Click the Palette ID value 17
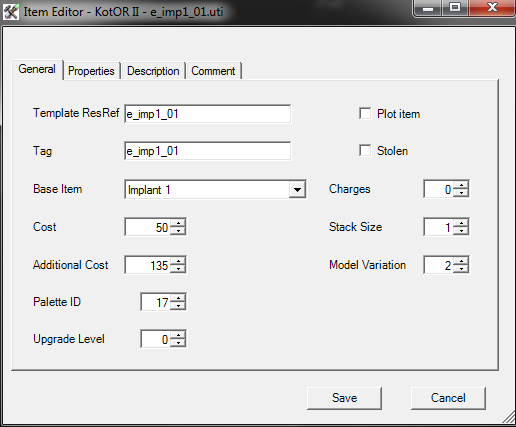 (156, 302)
